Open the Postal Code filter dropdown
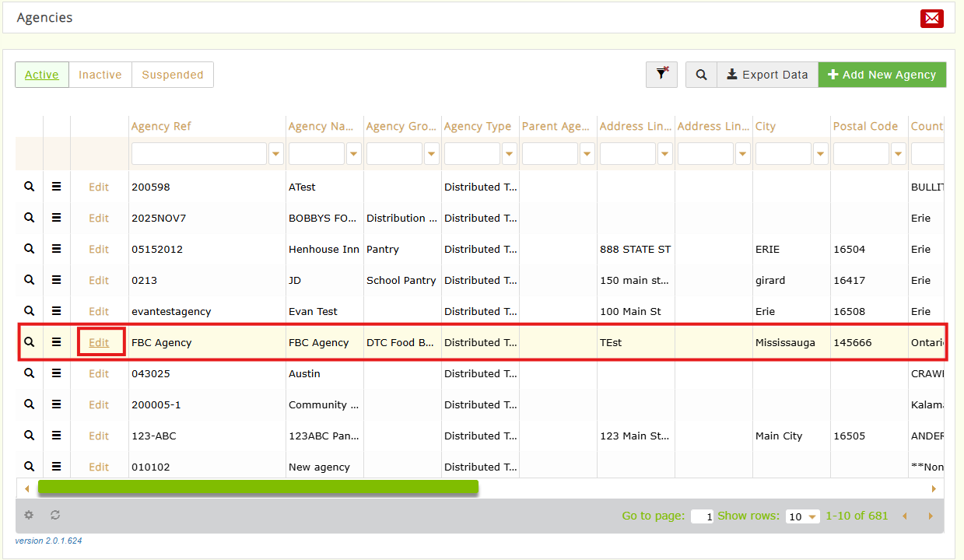Viewport: 964px width, 560px height. pos(899,154)
